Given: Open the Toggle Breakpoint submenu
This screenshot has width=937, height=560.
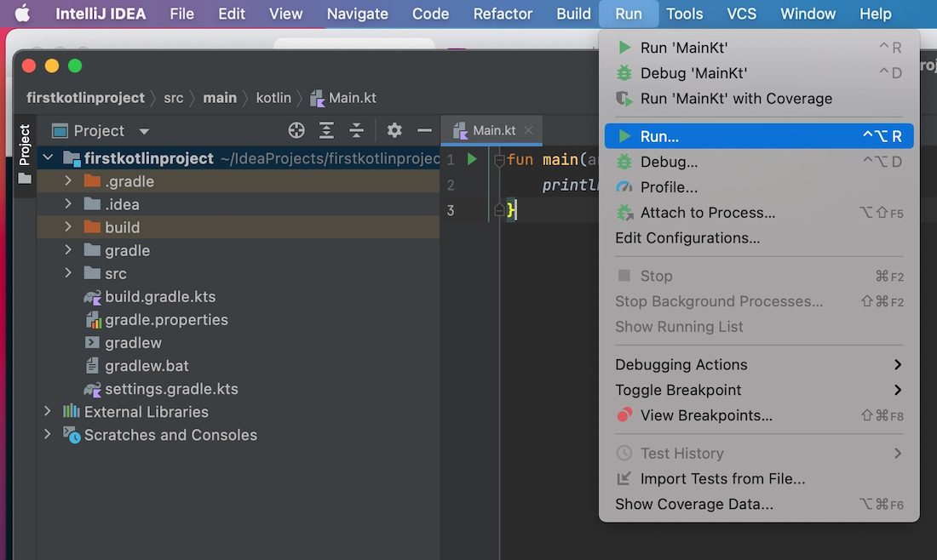Looking at the screenshot, I should (759, 390).
